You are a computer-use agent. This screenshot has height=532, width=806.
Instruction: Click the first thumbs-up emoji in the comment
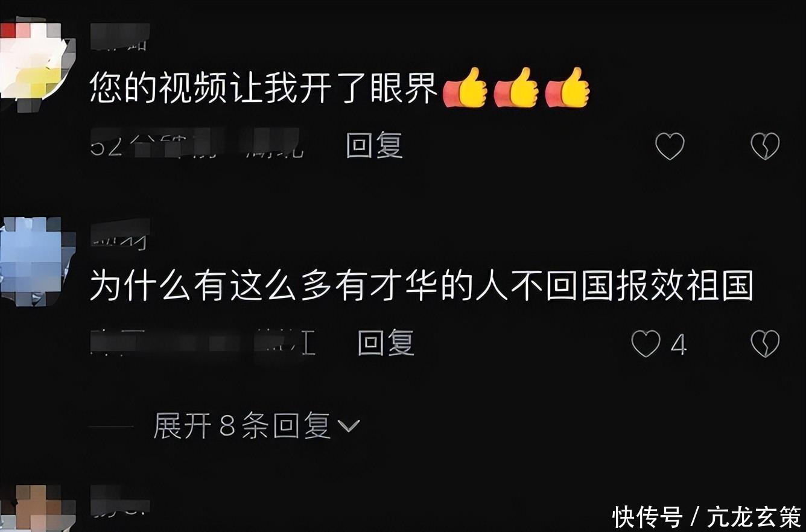pyautogui.click(x=465, y=89)
